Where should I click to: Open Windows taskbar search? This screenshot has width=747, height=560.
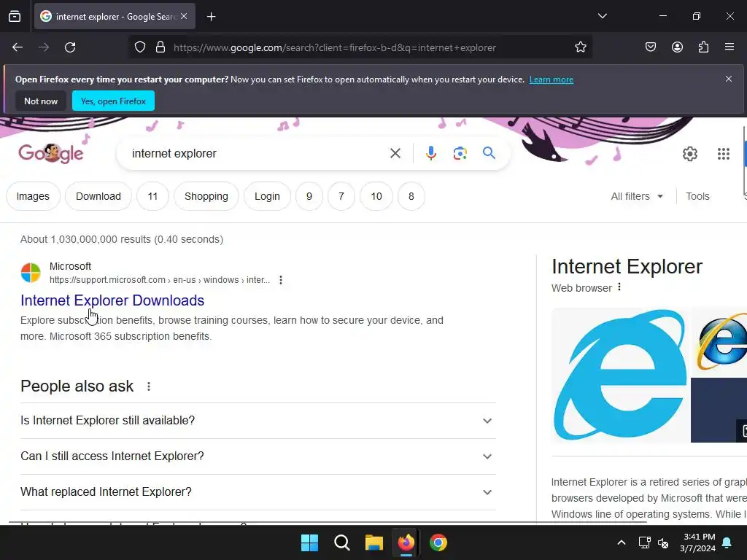[342, 542]
